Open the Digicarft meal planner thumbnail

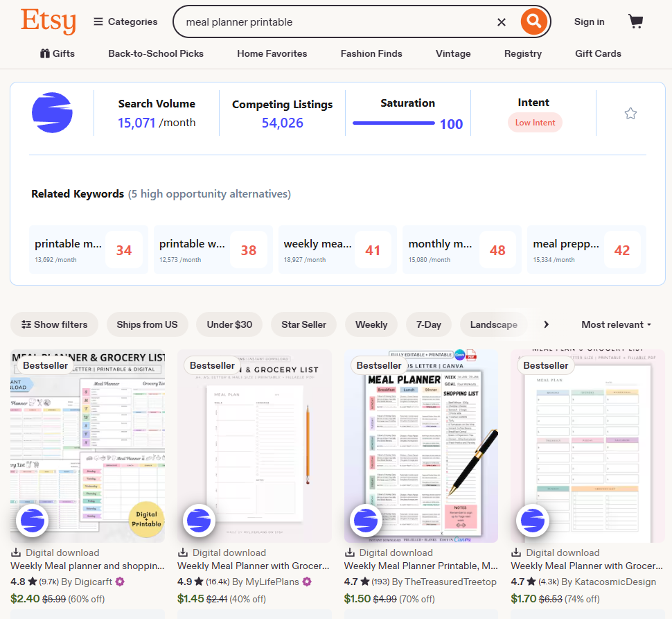tap(87, 446)
